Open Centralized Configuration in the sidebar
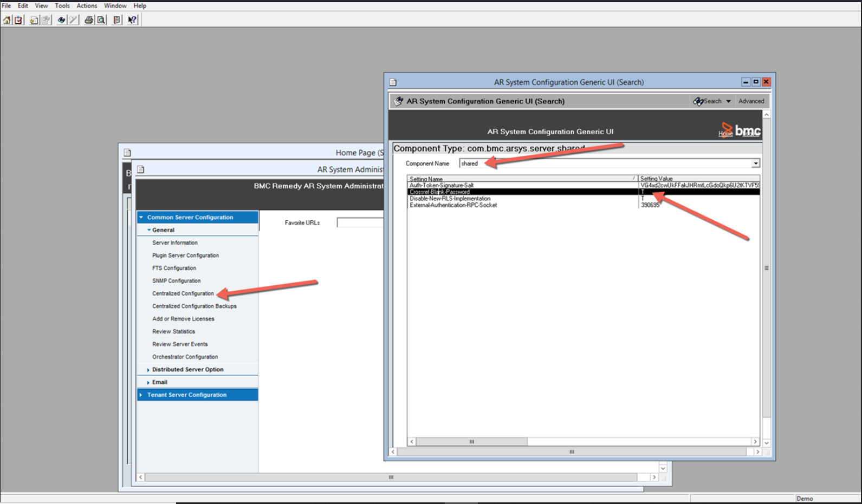 coord(183,293)
